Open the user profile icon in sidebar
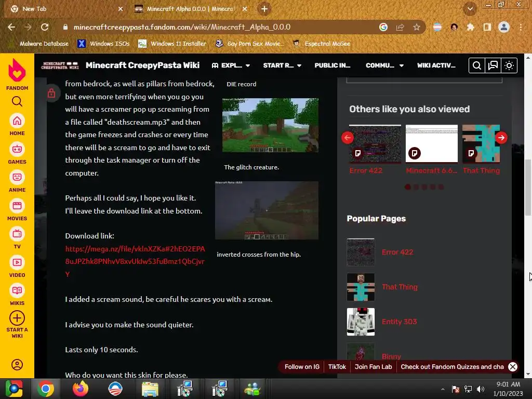The image size is (532, 399). click(17, 365)
